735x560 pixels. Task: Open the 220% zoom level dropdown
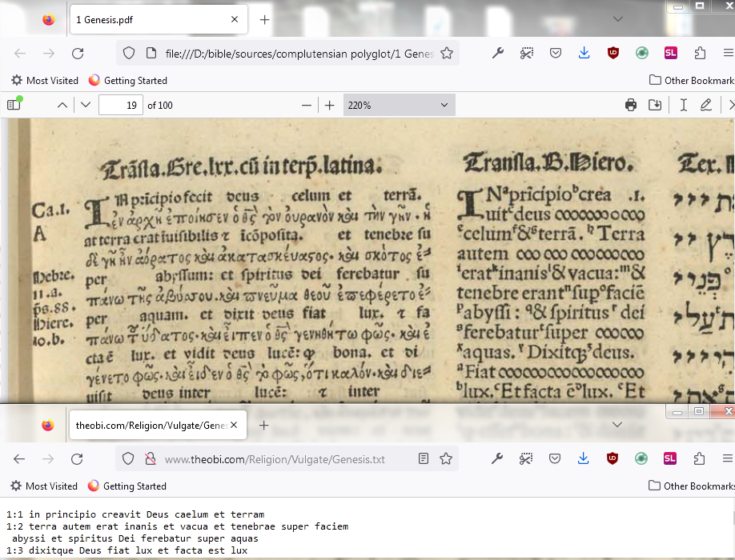(x=399, y=105)
